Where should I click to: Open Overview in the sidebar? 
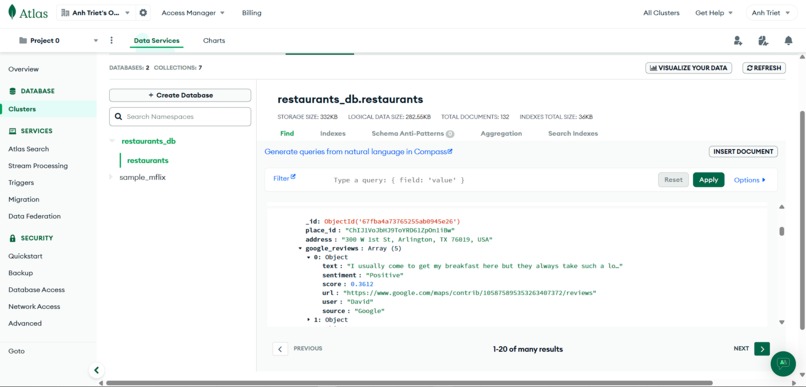(x=23, y=69)
